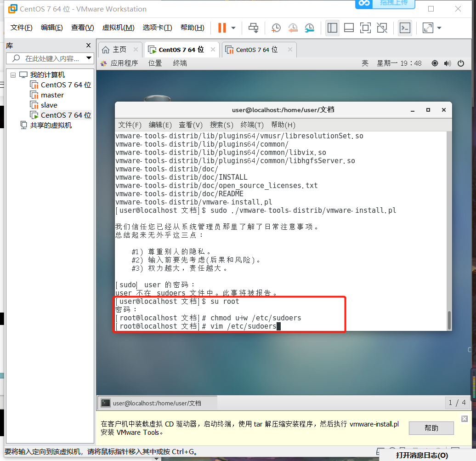Viewport: 476px width, 461px height.
Task: Click the 帮助 button in the notice bar
Action: pos(431,428)
